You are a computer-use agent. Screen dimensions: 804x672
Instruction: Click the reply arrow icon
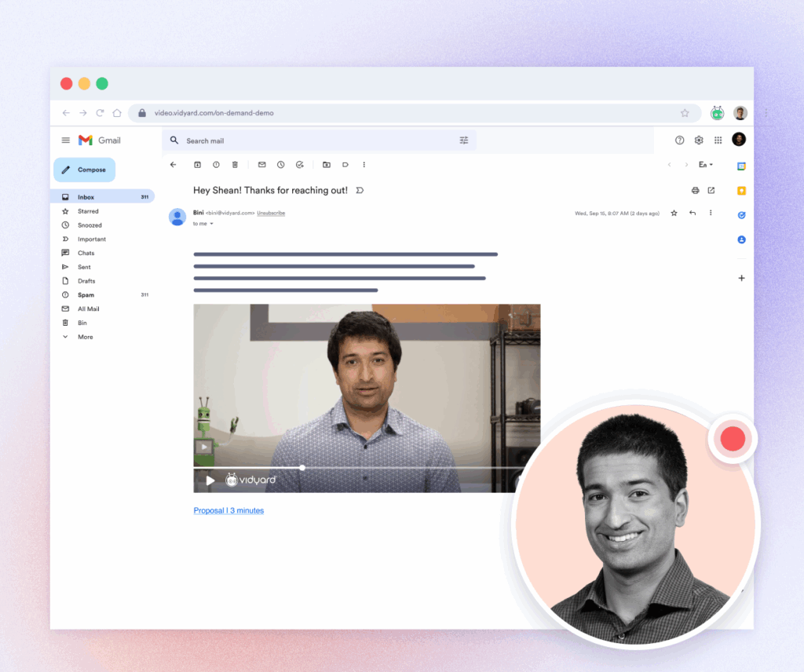pyautogui.click(x=693, y=213)
